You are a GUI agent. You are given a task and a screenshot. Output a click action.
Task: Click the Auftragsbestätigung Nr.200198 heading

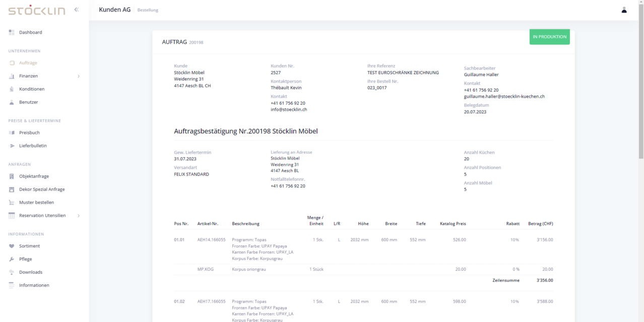[245, 132]
